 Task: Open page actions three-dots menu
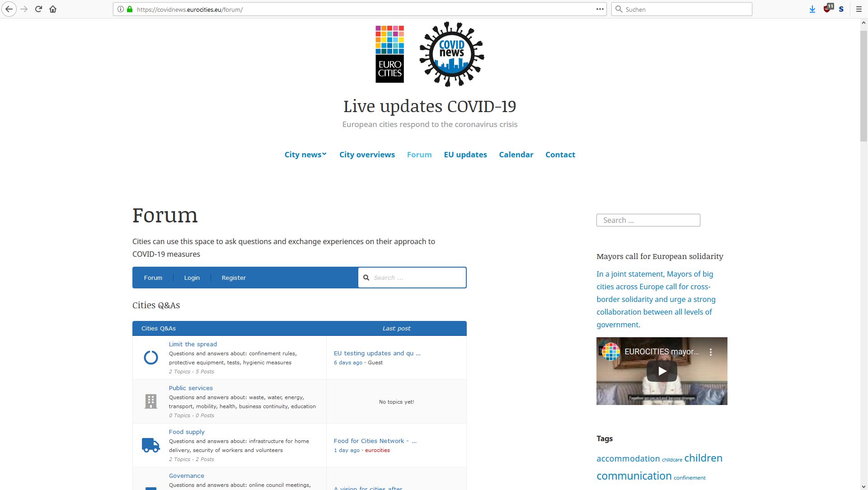coord(600,9)
